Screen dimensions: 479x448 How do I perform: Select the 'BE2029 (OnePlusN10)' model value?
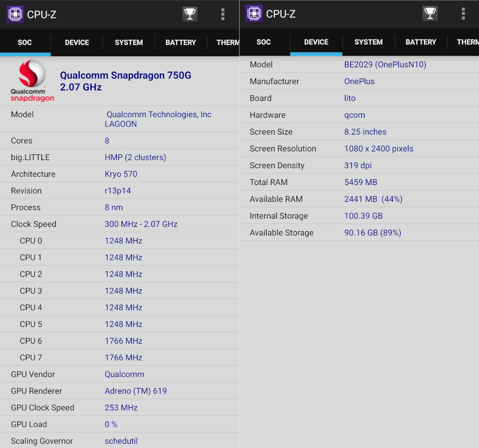tap(385, 65)
